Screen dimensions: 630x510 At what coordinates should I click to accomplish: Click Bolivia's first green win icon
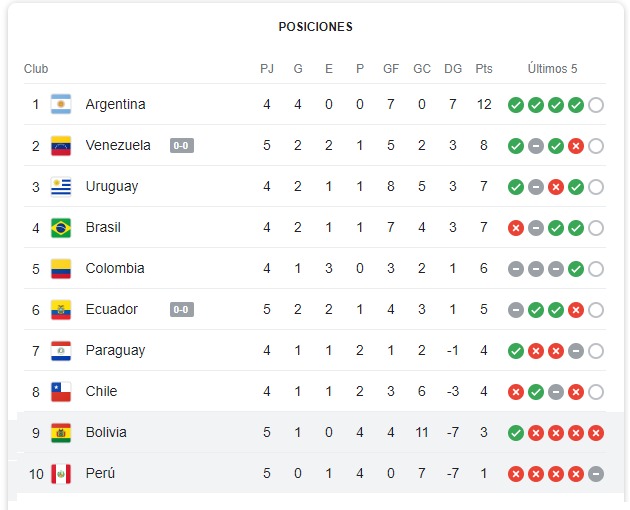pos(515,433)
